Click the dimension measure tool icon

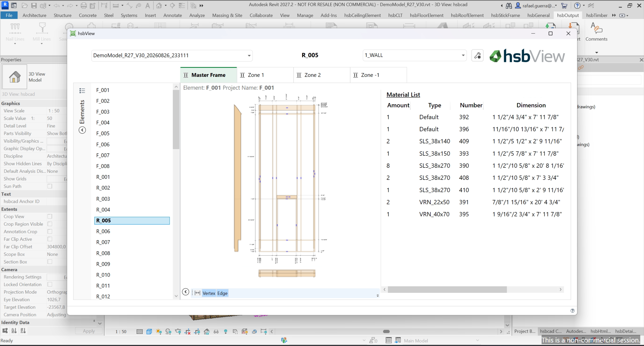tap(197, 293)
